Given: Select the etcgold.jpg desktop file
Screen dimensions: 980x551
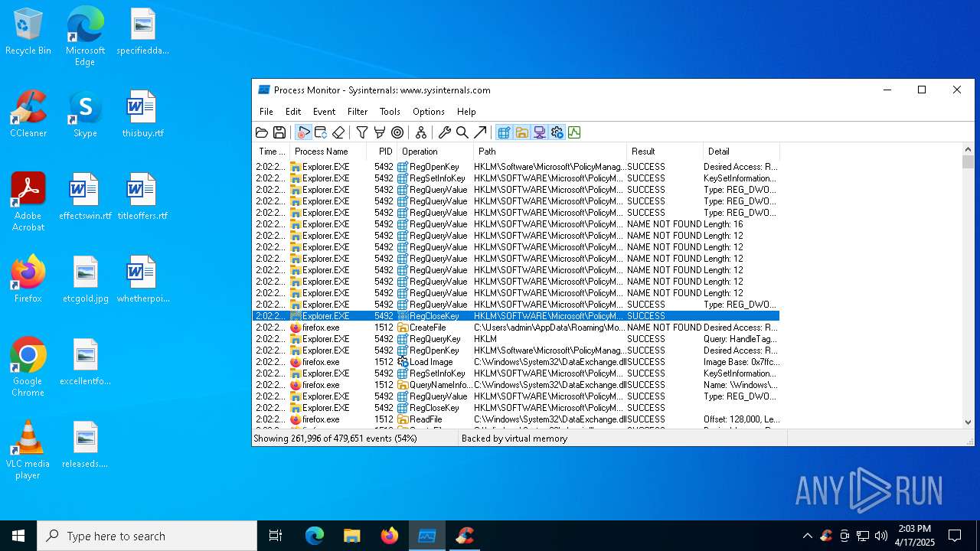Looking at the screenshot, I should 85,280.
